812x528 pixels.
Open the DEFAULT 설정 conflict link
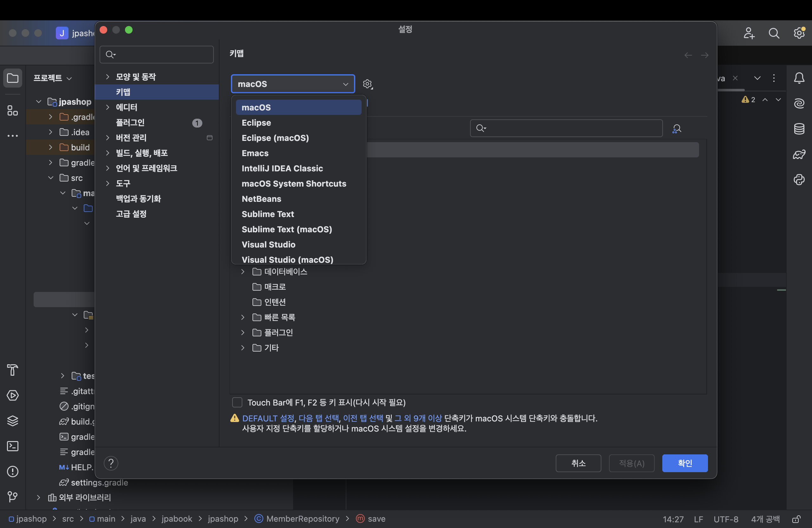point(268,418)
